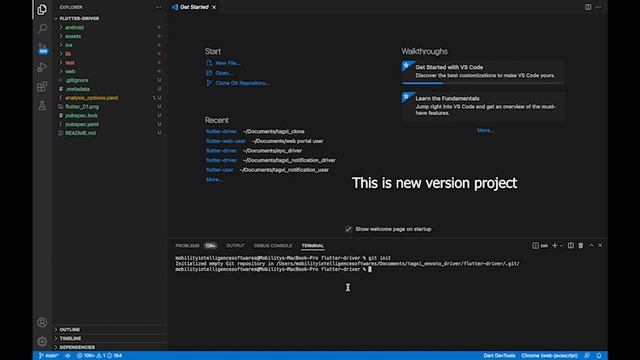Click the Clone Git Repository branch icon

[x=209, y=83]
